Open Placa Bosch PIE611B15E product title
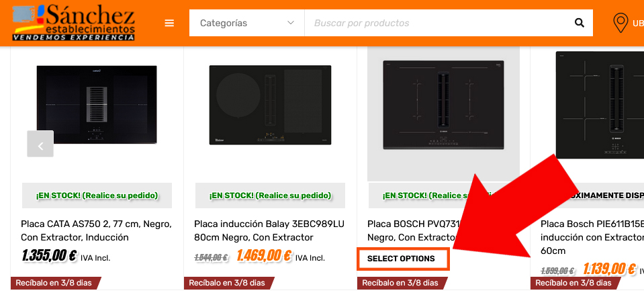The height and width of the screenshot is (307, 644). [x=592, y=237]
